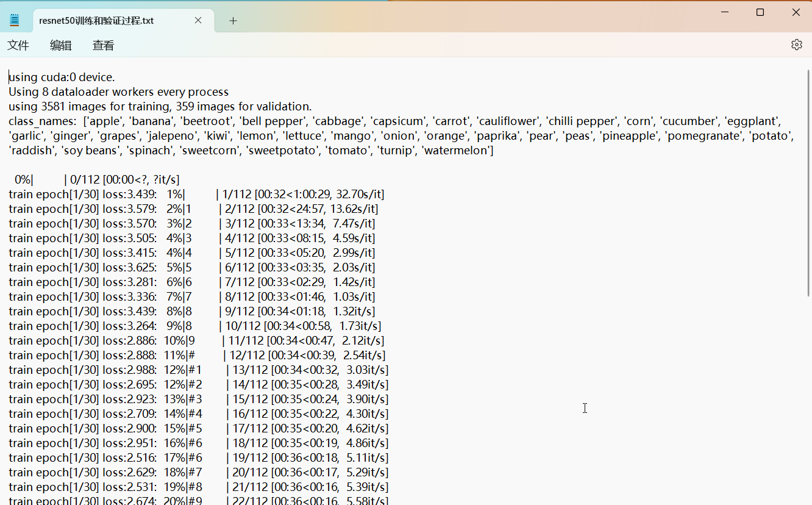This screenshot has width=812, height=505.
Task: Click the line with loss:2.988
Action: click(x=199, y=370)
